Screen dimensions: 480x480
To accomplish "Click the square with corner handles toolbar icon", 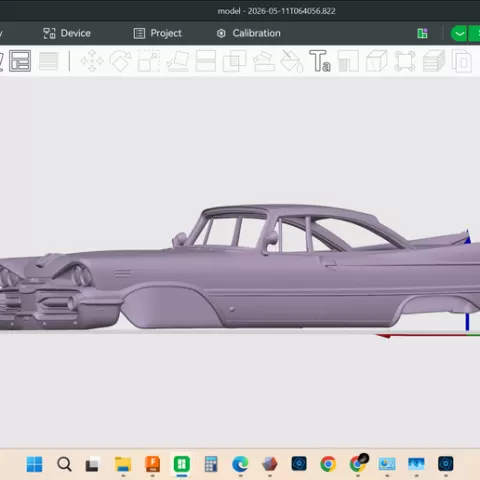I will [x=405, y=61].
